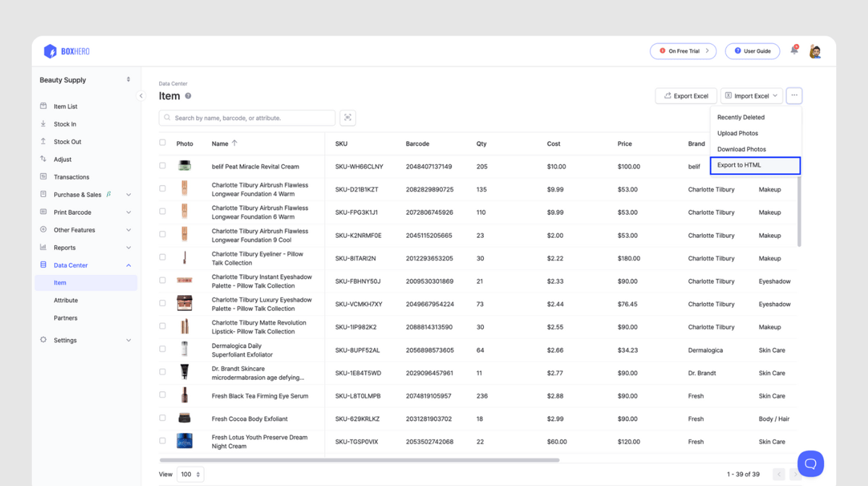Click the horizontal scrollbar under the table
Screen dimensions: 868x486
pyautogui.click(x=359, y=460)
